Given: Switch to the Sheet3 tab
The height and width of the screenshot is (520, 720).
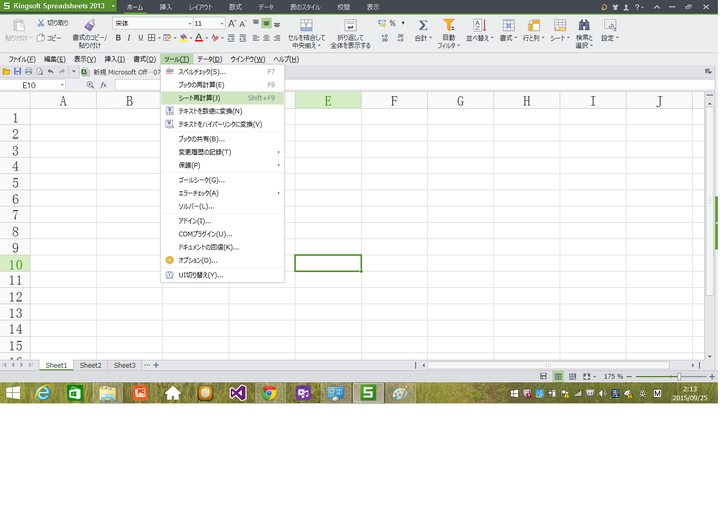Looking at the screenshot, I should pos(124,365).
